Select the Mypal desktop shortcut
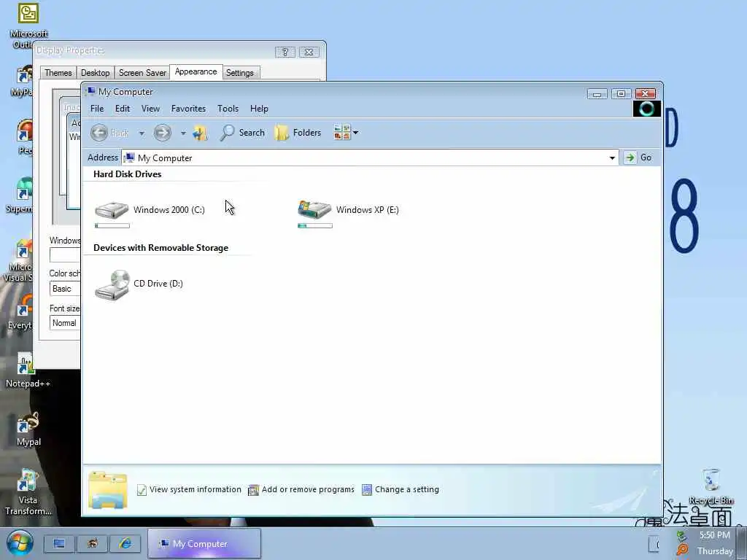 coord(28,429)
